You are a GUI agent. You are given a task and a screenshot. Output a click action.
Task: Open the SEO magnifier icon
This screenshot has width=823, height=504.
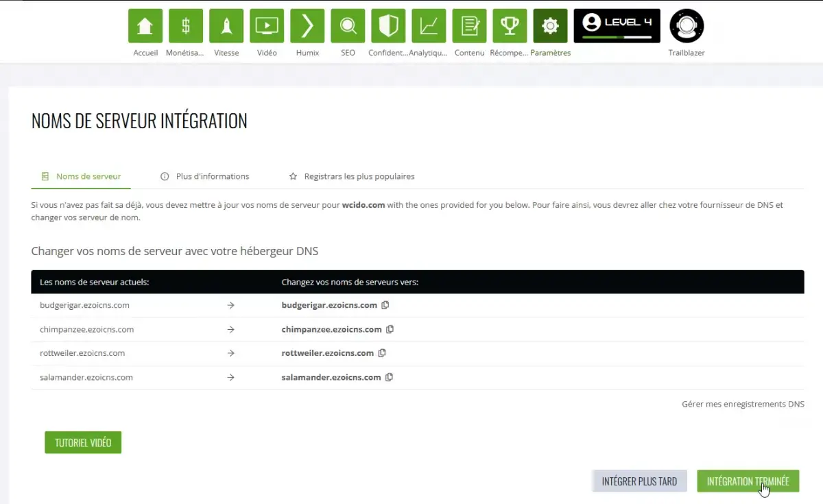(x=348, y=26)
